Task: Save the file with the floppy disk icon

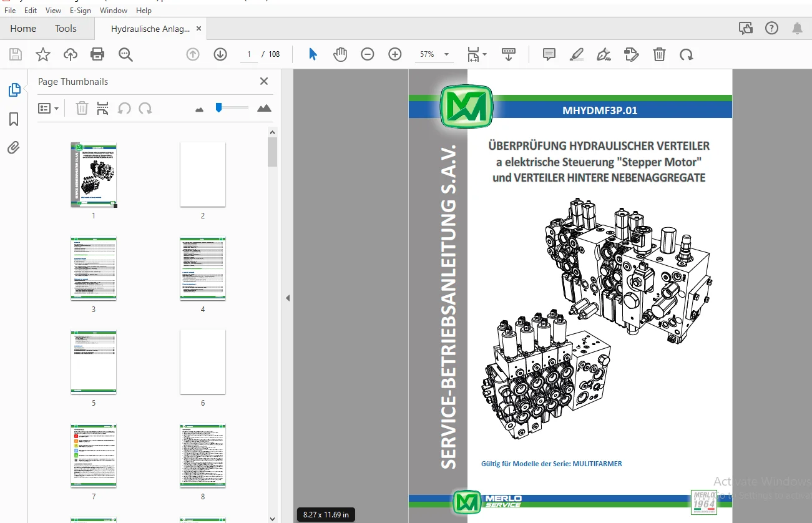Action: coord(16,54)
